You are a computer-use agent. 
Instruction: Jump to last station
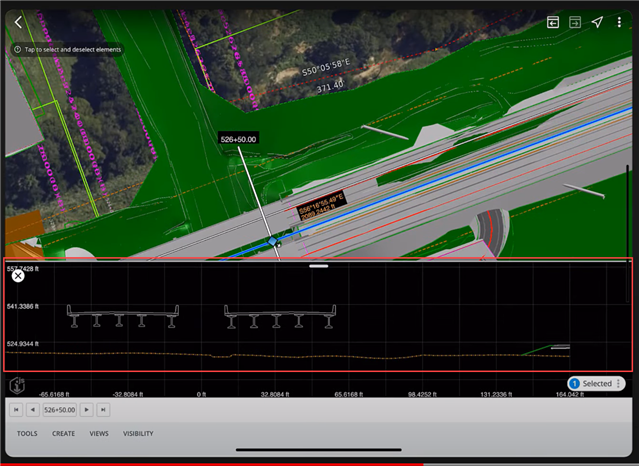pos(103,410)
